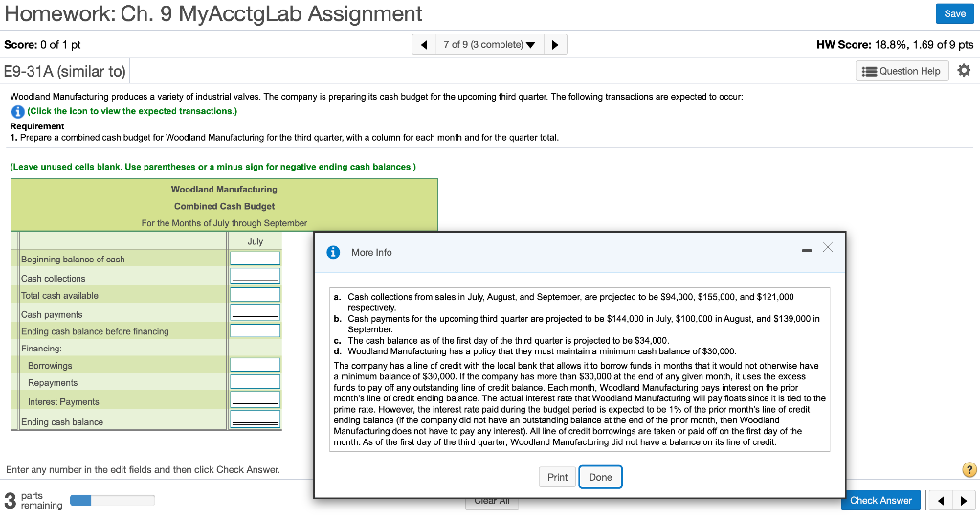Close the More Info dialog
The image size is (980, 520).
pyautogui.click(x=828, y=248)
